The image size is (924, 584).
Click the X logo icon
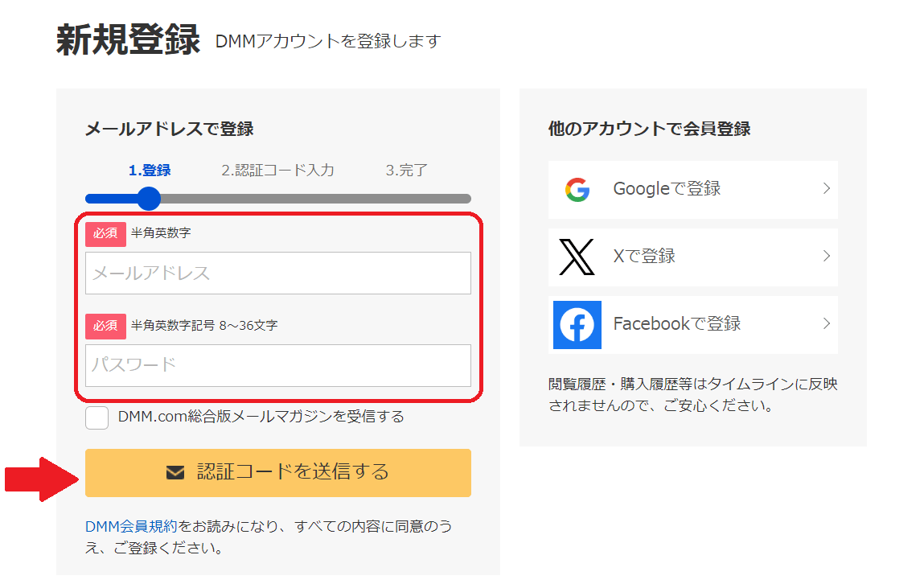[x=577, y=257]
